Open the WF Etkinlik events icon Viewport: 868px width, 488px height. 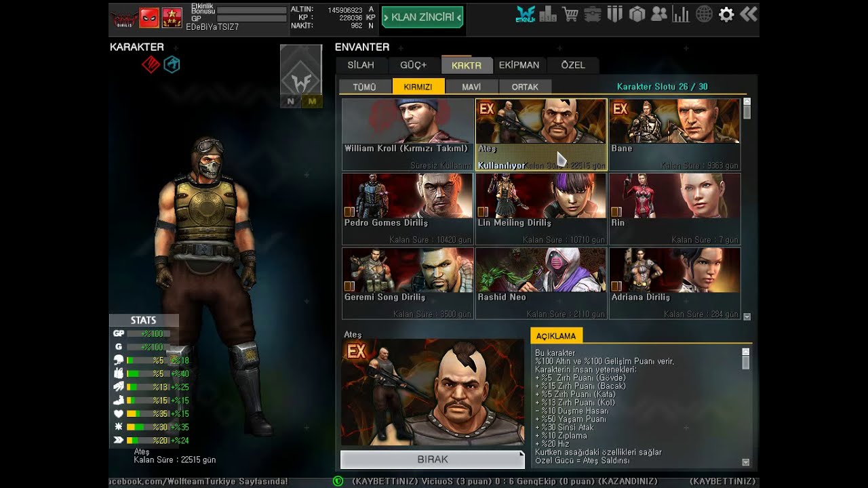tap(526, 14)
